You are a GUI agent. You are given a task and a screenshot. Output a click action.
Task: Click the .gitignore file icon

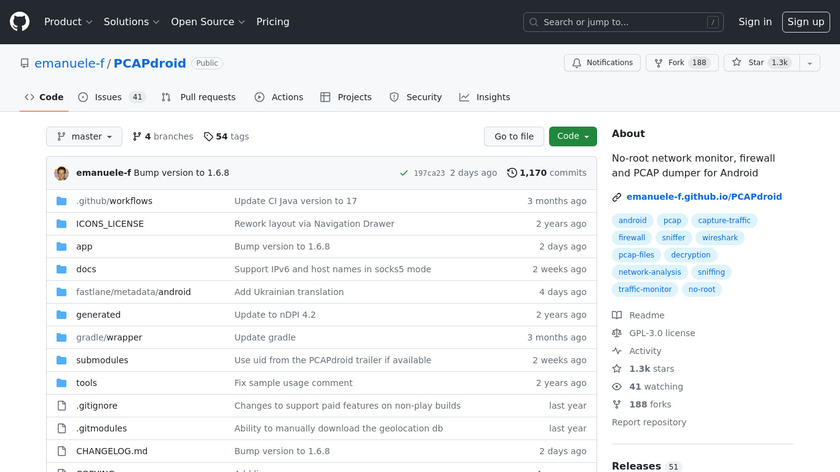[x=62, y=406]
